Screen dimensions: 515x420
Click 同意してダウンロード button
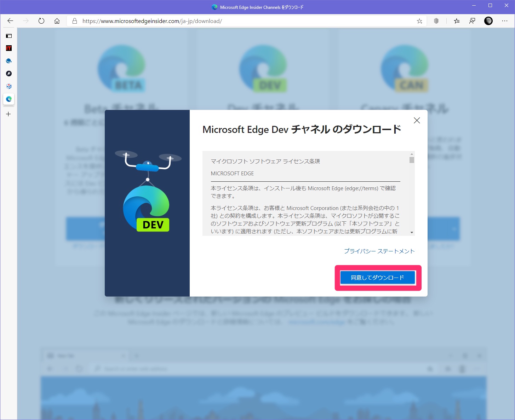click(377, 278)
